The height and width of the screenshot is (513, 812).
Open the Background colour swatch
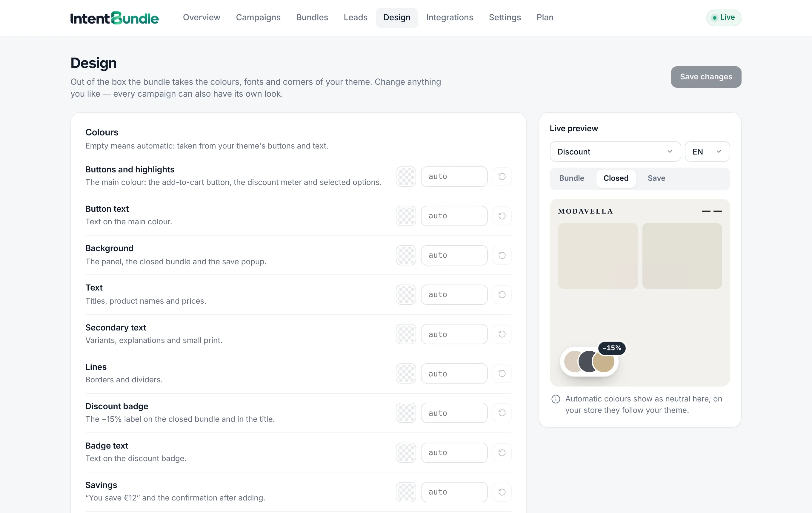[x=406, y=255]
